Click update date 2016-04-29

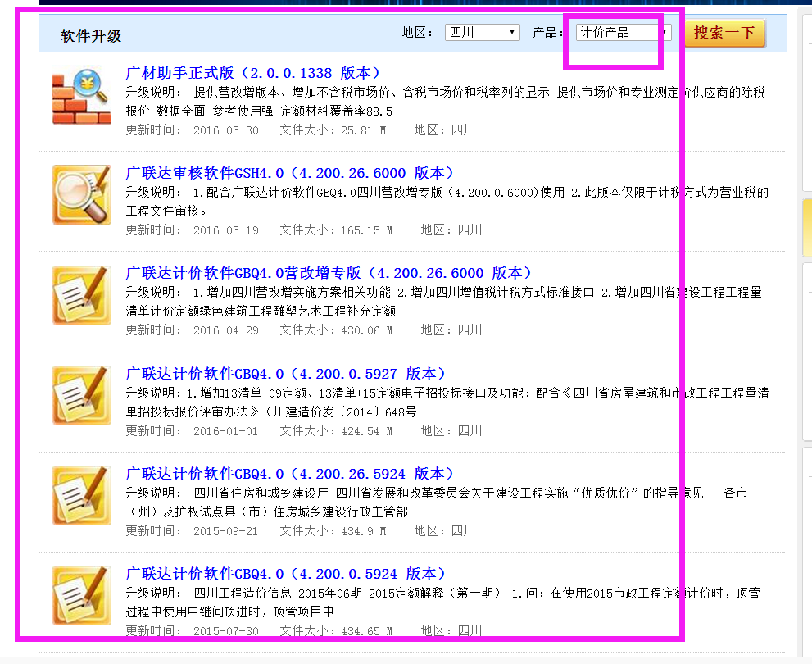[x=226, y=330]
